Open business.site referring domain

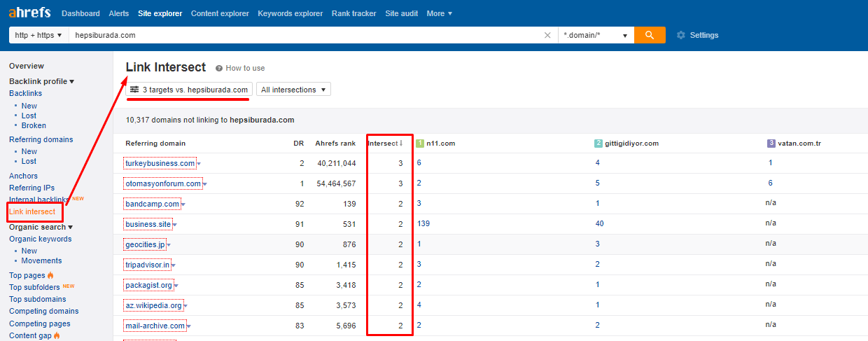[148, 224]
